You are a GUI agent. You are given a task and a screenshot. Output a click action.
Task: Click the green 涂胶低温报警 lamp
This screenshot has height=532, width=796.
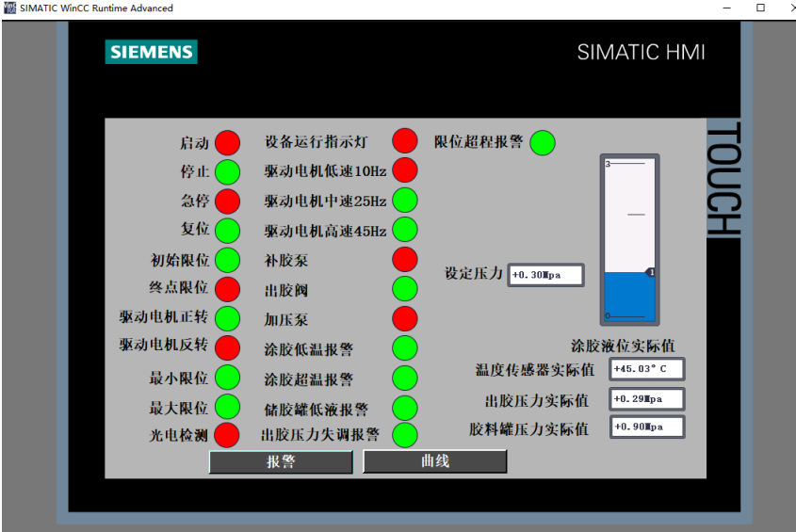[405, 348]
